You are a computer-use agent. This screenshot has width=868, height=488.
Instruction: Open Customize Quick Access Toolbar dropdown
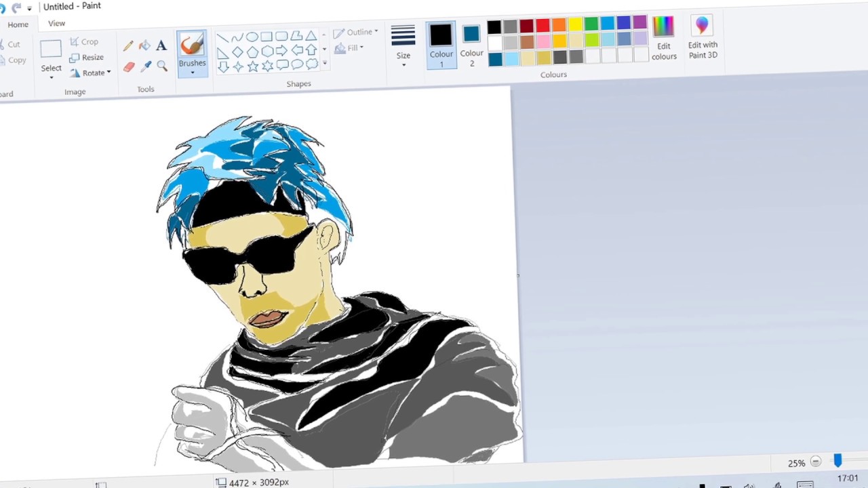tap(29, 8)
